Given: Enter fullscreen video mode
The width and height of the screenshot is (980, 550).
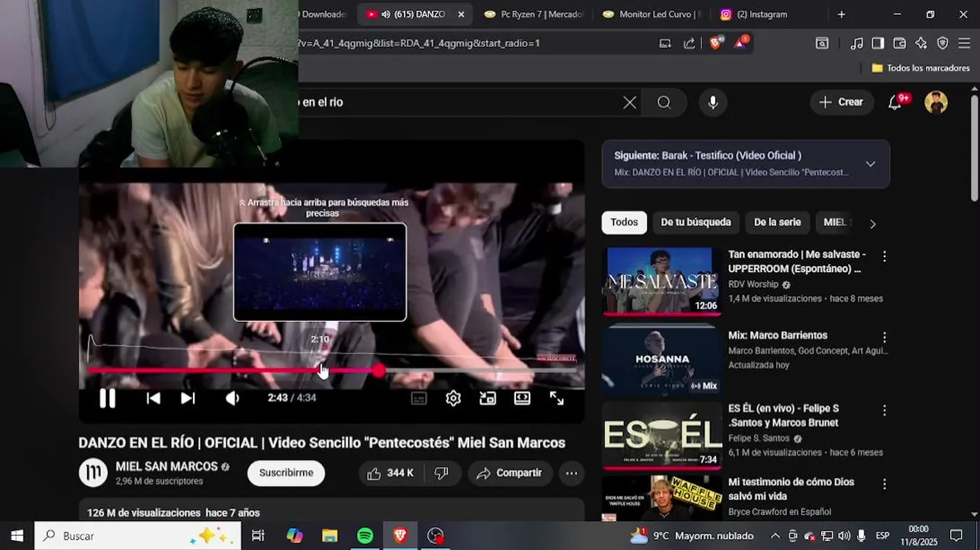Looking at the screenshot, I should [557, 398].
